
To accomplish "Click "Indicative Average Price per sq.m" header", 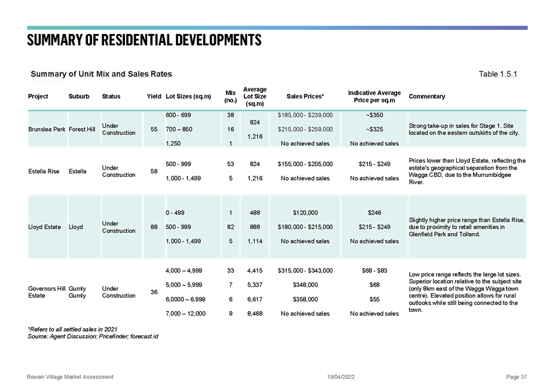I will 374,96.
